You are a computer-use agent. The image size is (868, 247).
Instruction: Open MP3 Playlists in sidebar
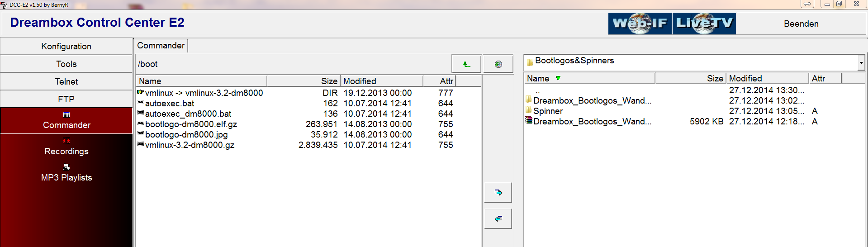click(x=66, y=174)
